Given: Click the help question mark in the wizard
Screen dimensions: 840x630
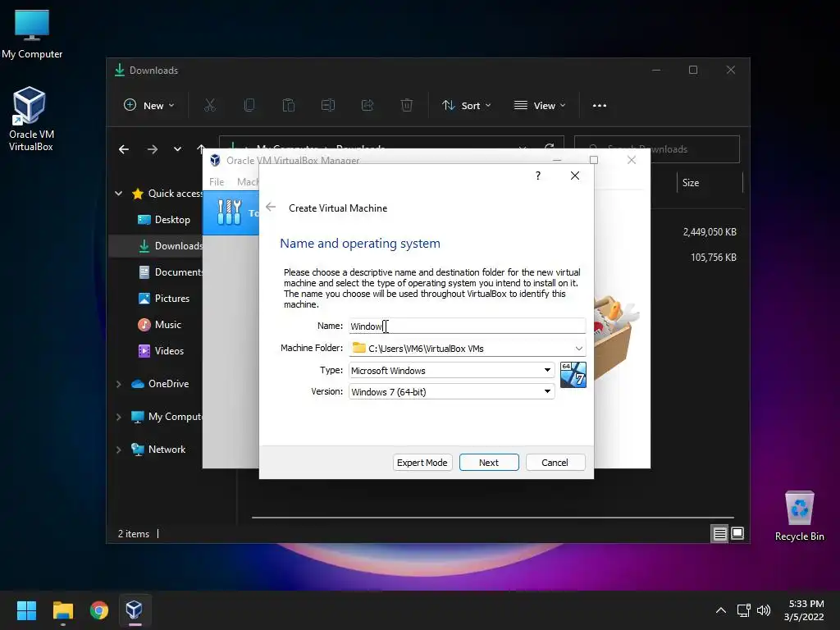Looking at the screenshot, I should coord(538,176).
